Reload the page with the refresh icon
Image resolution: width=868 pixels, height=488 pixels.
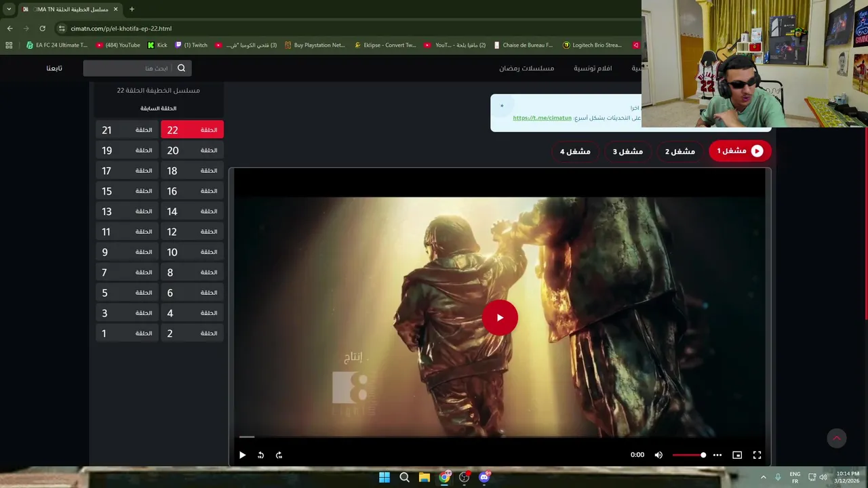(42, 28)
